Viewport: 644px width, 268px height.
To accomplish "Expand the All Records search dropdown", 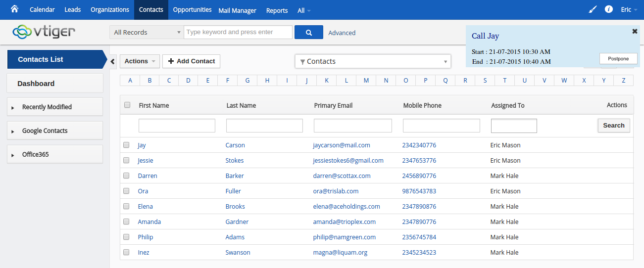I will tap(147, 33).
